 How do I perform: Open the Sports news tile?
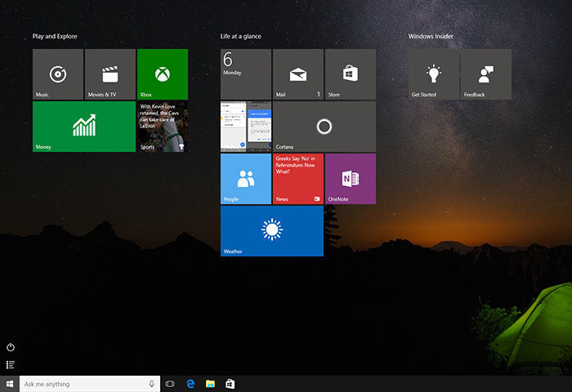click(x=163, y=127)
